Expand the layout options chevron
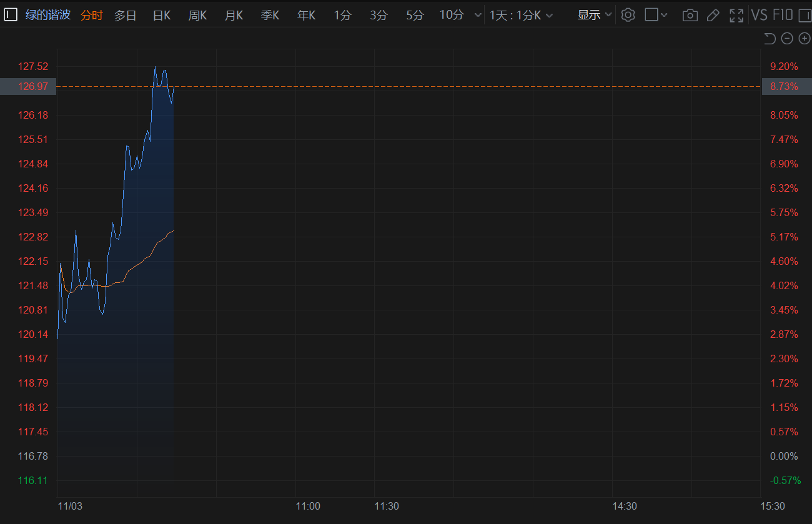The width and height of the screenshot is (812, 524). 664,15
